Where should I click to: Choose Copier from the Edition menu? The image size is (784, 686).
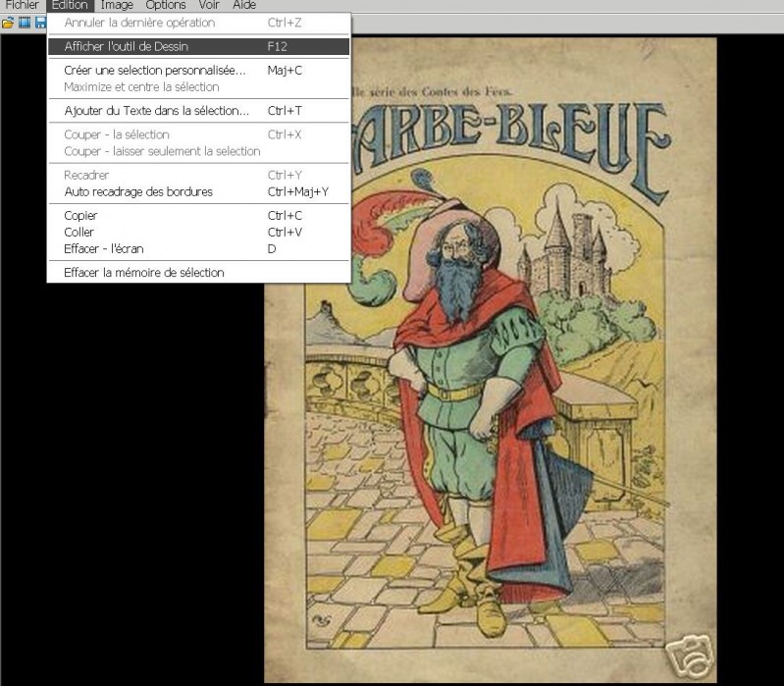tap(198, 216)
